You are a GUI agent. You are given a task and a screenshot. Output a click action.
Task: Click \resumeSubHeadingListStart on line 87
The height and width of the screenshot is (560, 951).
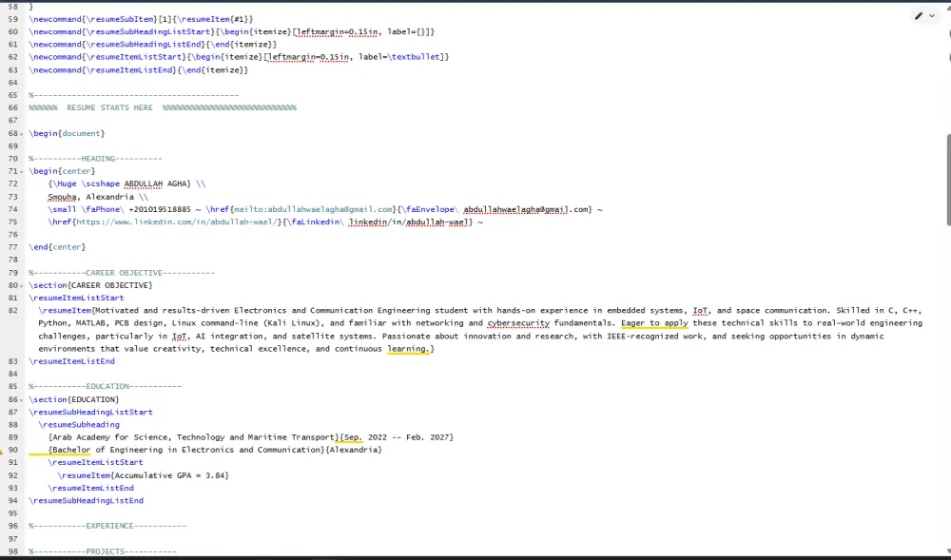tap(90, 412)
